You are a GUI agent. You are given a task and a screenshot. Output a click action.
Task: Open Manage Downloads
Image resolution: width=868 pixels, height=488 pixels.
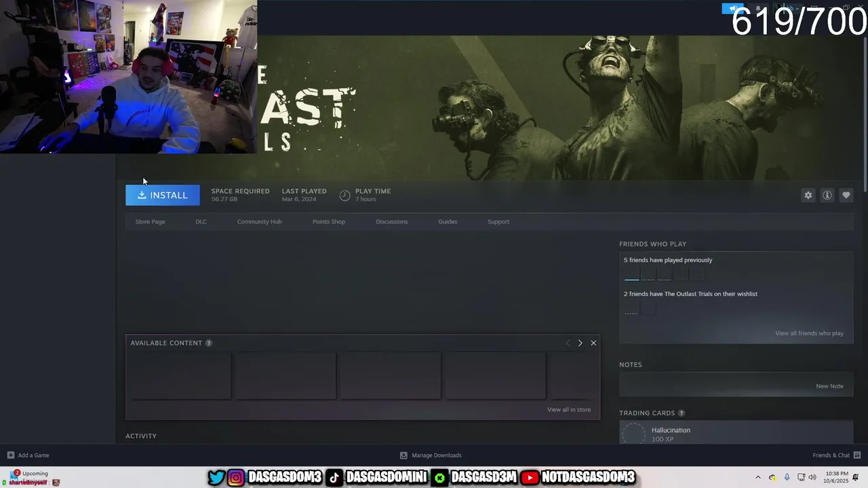(x=431, y=455)
